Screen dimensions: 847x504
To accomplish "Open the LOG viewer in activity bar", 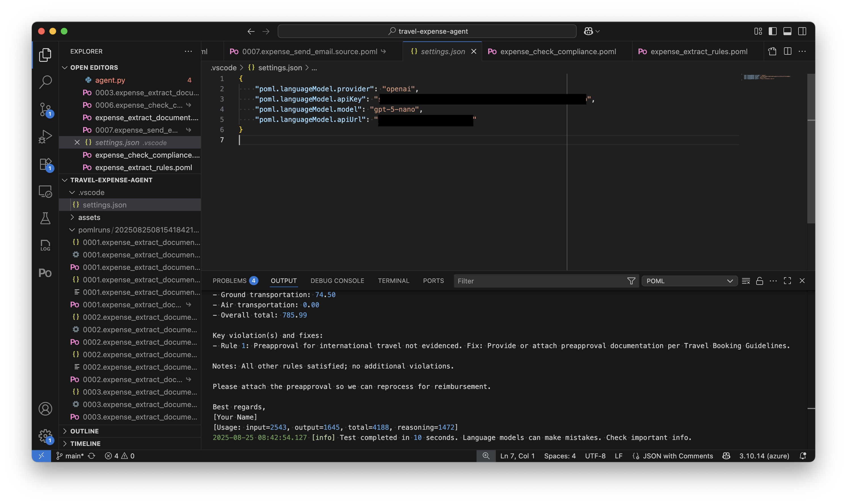I will [45, 245].
